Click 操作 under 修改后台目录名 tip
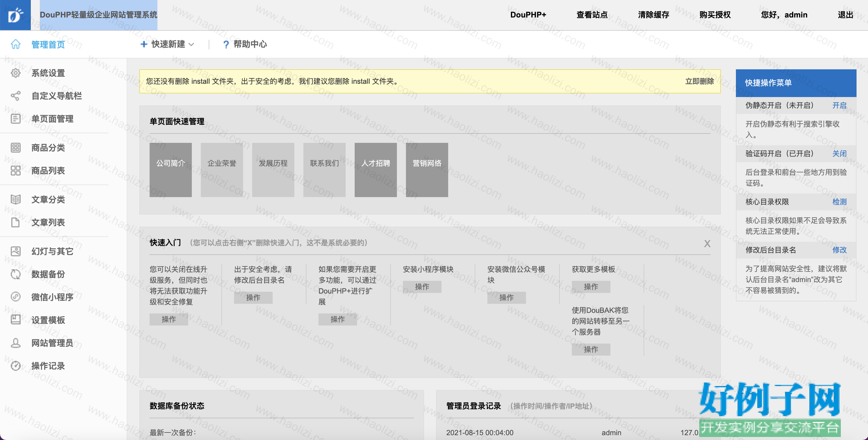This screenshot has height=440, width=868. coord(253,297)
